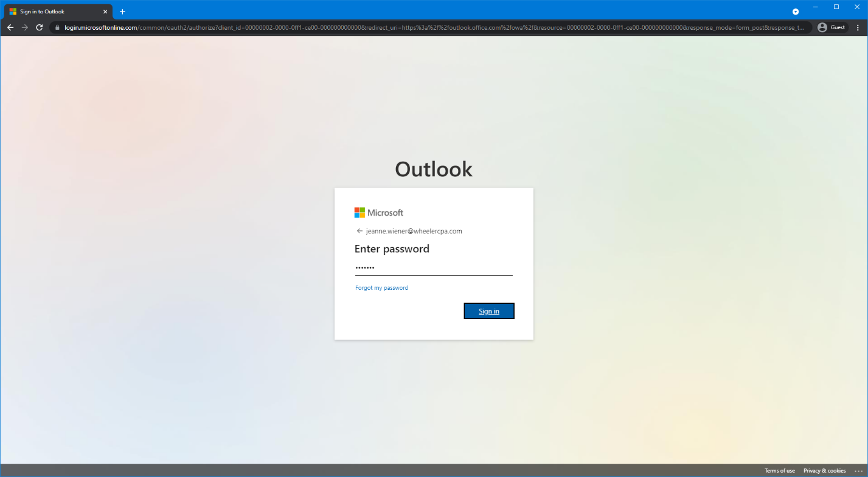Go back using the arrow beside the email
This screenshot has width=868, height=477.
click(x=359, y=232)
